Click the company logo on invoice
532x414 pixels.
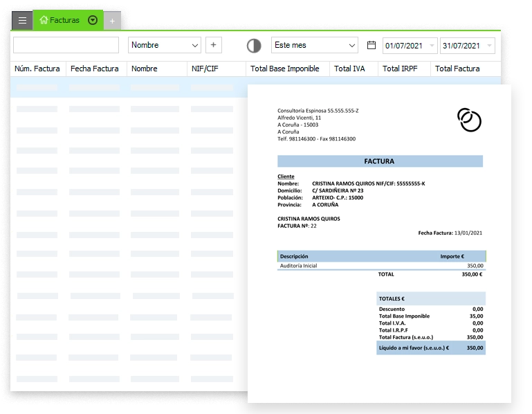[469, 120]
